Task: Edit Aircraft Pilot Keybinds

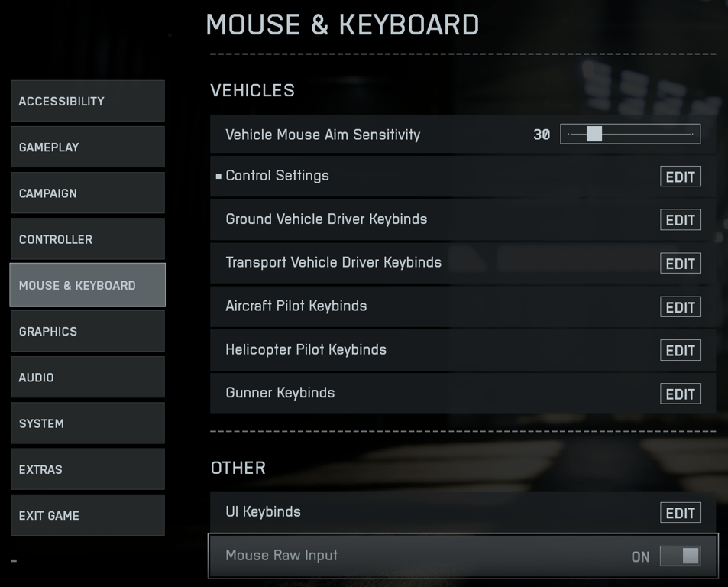Action: (x=680, y=307)
